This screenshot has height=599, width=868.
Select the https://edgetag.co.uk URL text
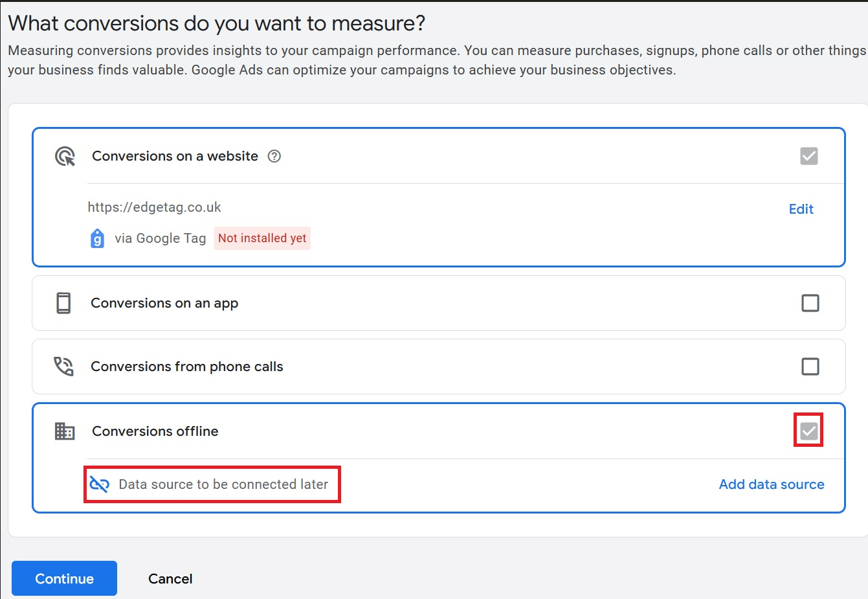(154, 207)
